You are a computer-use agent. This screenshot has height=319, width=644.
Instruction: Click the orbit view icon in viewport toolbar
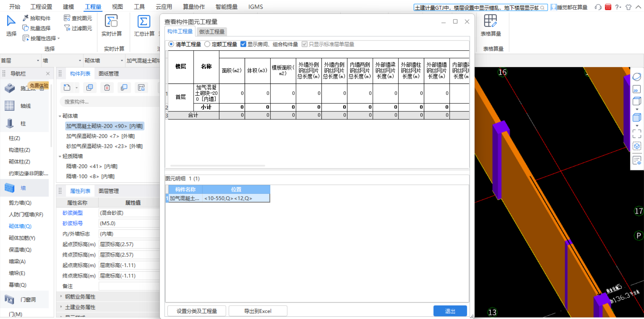click(x=637, y=77)
